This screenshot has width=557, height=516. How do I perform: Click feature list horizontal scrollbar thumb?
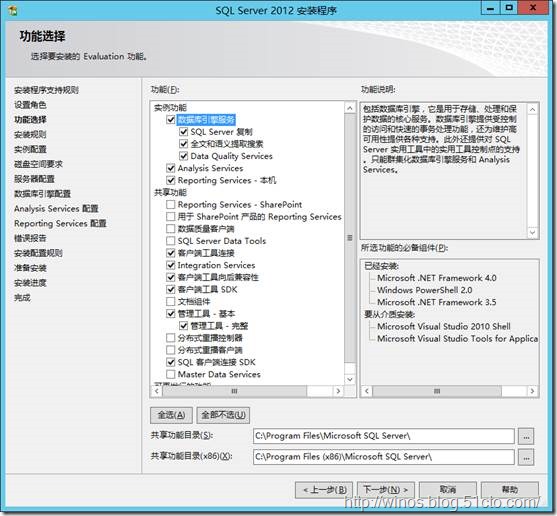pos(234,391)
